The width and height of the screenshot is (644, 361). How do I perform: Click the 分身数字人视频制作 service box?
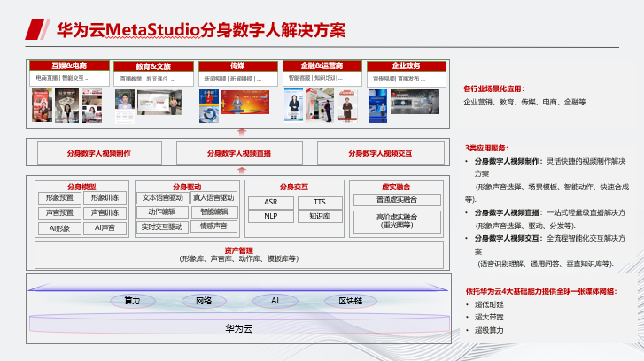click(x=99, y=153)
